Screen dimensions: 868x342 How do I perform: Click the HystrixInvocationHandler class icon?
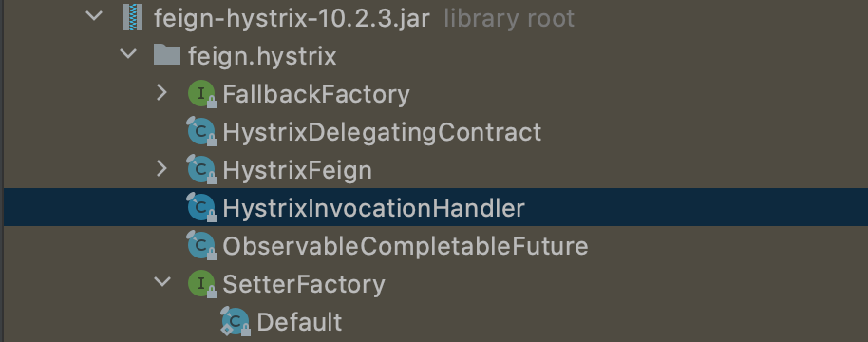point(201,207)
